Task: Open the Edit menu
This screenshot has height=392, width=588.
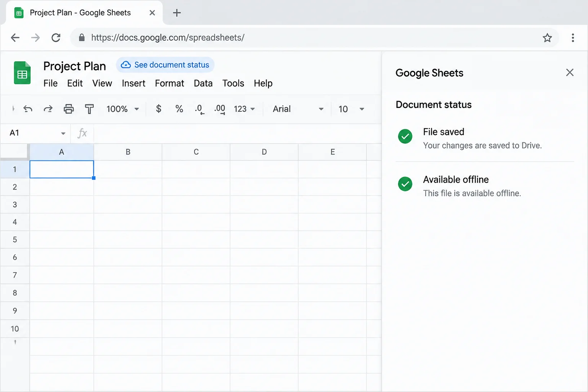Action: [x=75, y=83]
